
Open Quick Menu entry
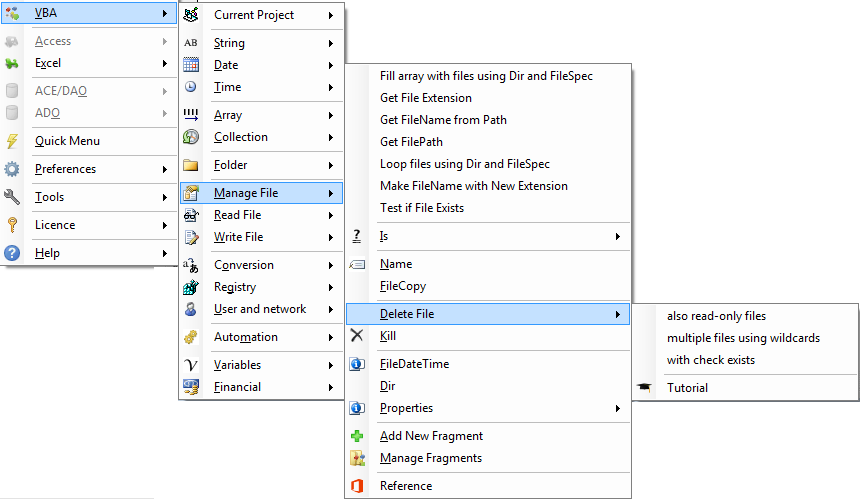tap(89, 141)
